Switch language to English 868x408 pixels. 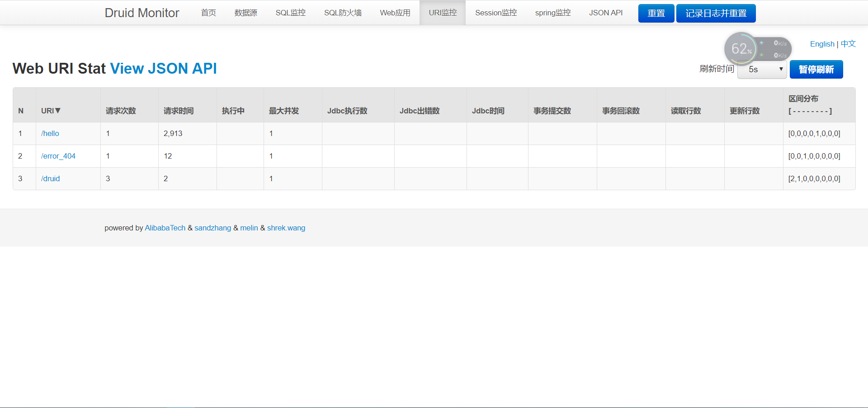click(x=822, y=44)
